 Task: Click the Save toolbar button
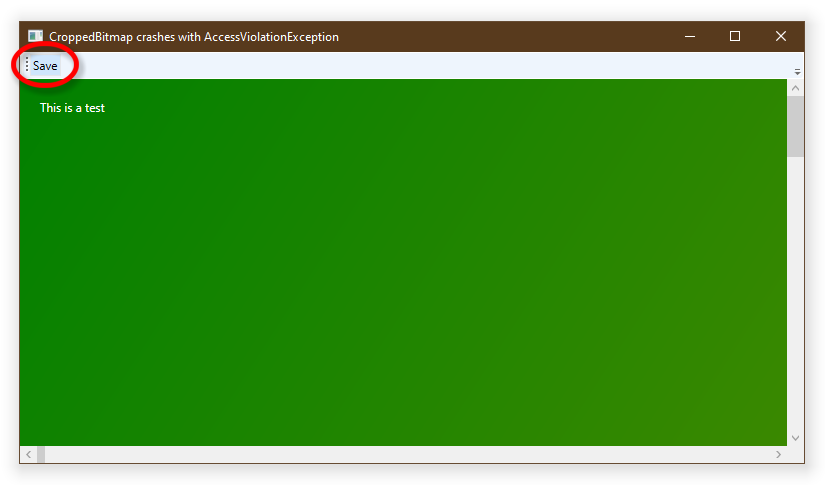pos(45,66)
